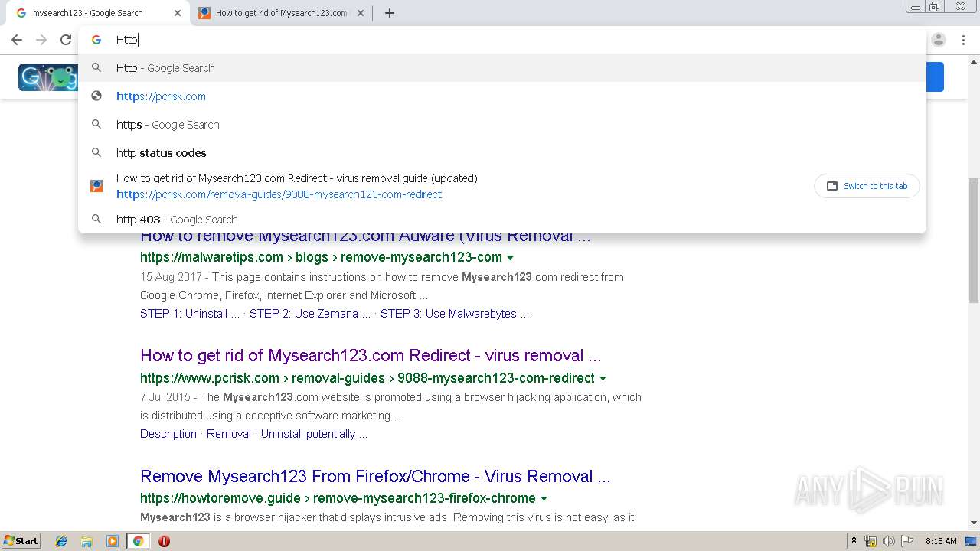Open Windows Explorer folder from taskbar
980x551 pixels.
click(87, 541)
